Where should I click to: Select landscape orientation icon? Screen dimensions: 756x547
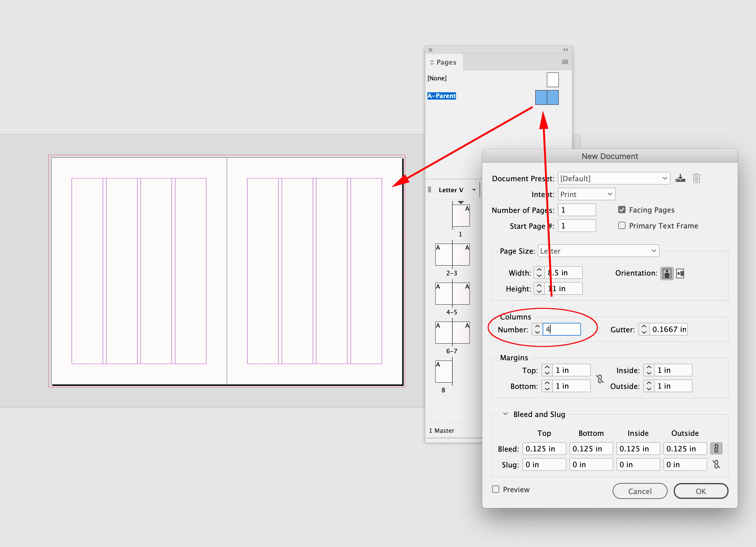point(680,273)
